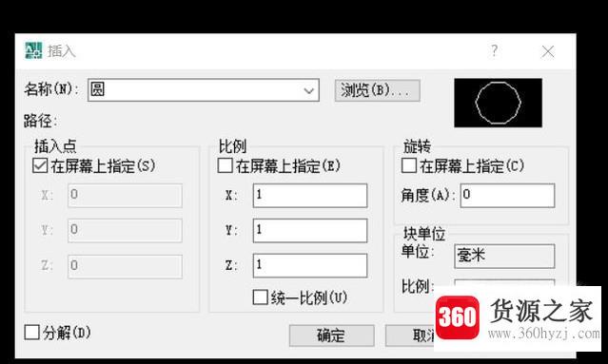Open the 名称 block name dropdown
The image size is (608, 364).
click(x=204, y=90)
